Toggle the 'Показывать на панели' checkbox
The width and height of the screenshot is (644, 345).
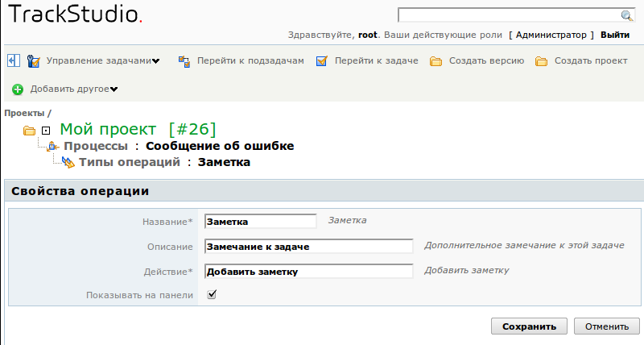click(x=212, y=295)
